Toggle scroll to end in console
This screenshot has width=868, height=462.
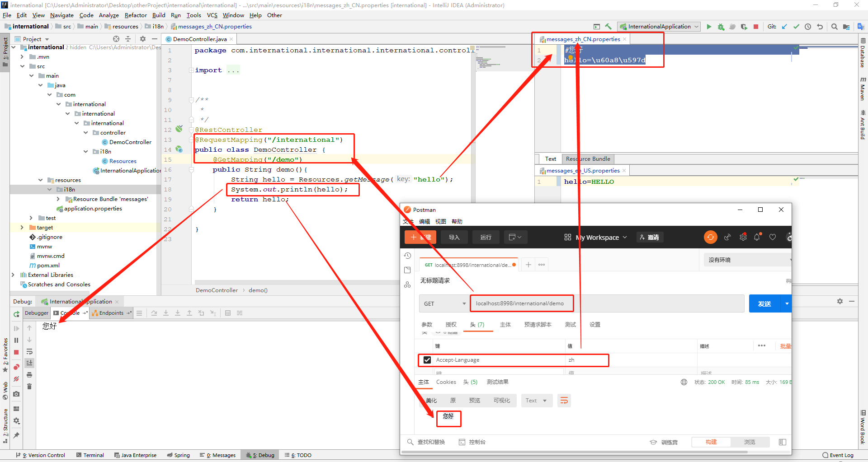point(29,363)
